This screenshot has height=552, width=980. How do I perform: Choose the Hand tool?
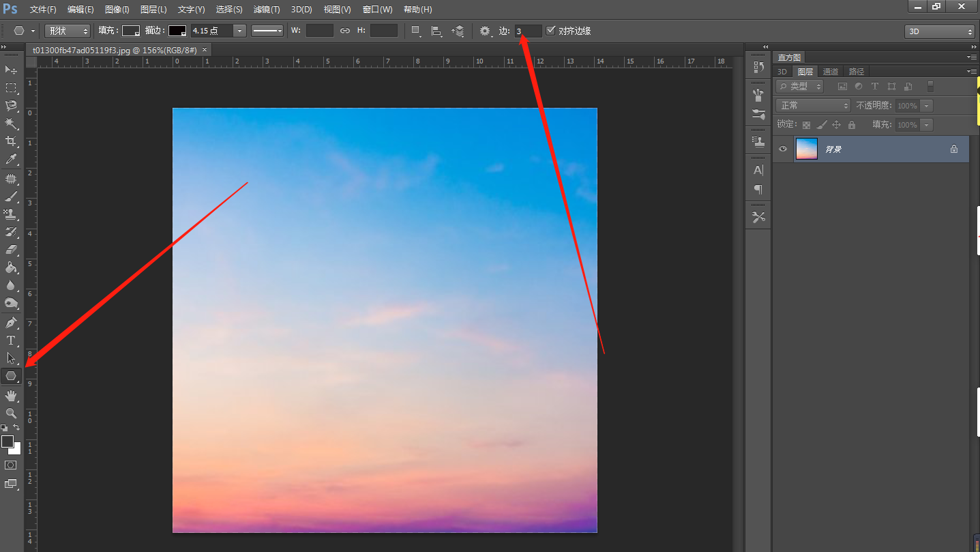tap(11, 396)
